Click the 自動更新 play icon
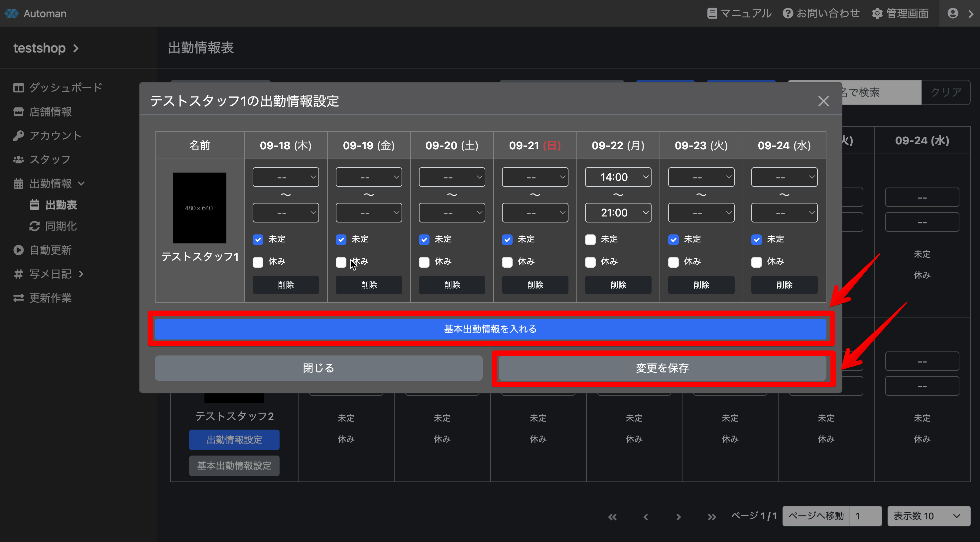Image resolution: width=980 pixels, height=542 pixels. click(18, 250)
